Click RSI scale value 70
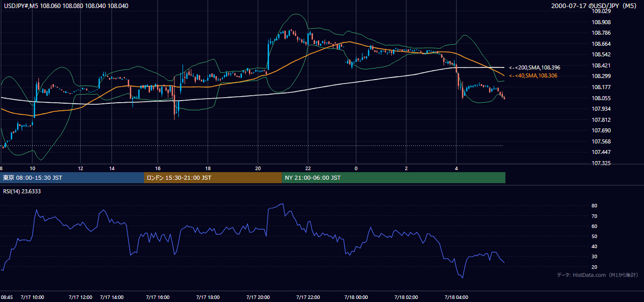Image resolution: width=644 pixels, height=302 pixels. [x=594, y=216]
